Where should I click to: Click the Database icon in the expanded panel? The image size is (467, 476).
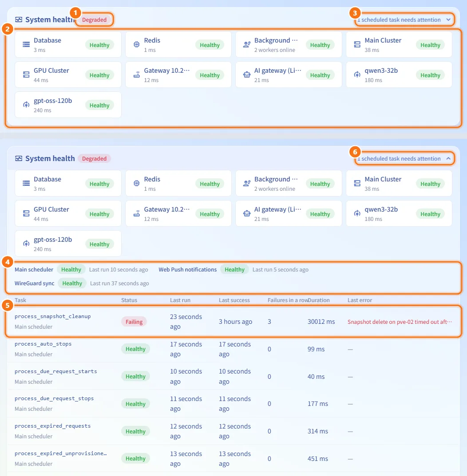[27, 183]
